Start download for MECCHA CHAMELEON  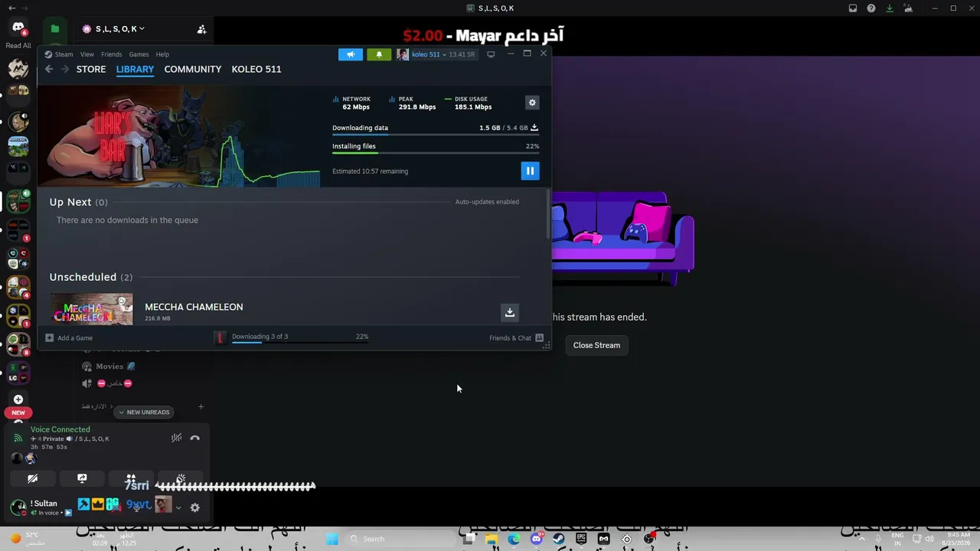tap(510, 312)
